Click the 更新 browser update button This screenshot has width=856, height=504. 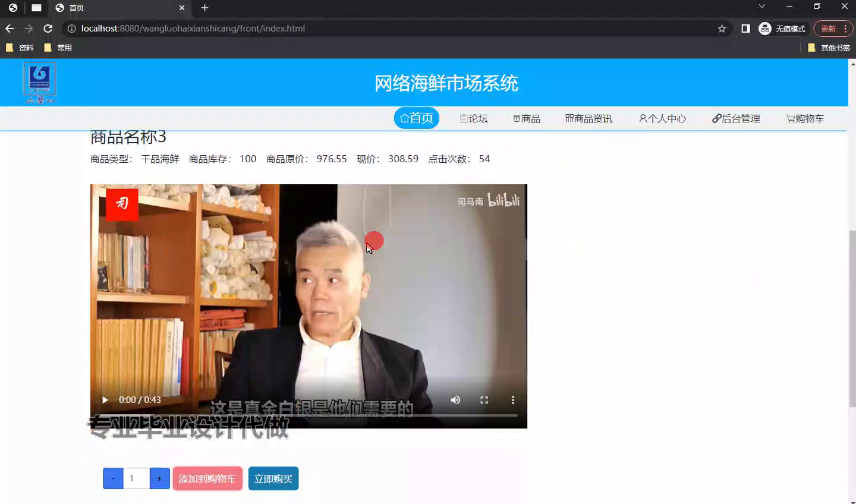coord(833,29)
